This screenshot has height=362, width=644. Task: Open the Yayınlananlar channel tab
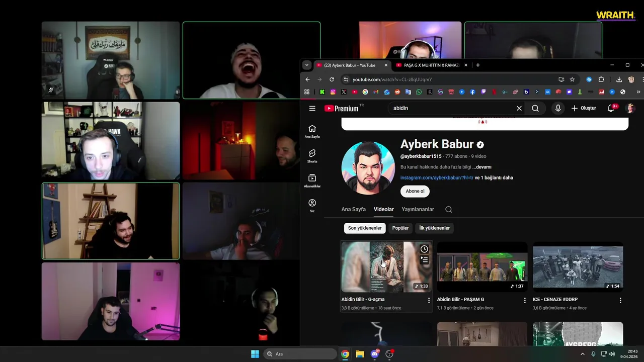[418, 209]
